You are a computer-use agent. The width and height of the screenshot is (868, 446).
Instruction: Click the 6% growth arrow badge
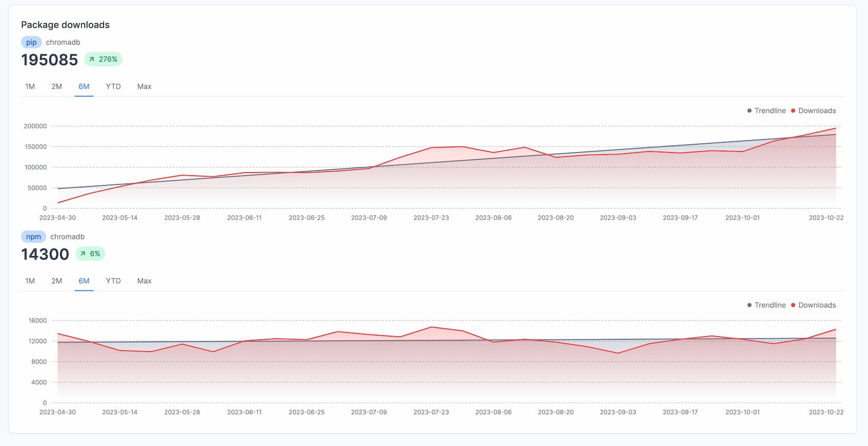pyautogui.click(x=91, y=254)
